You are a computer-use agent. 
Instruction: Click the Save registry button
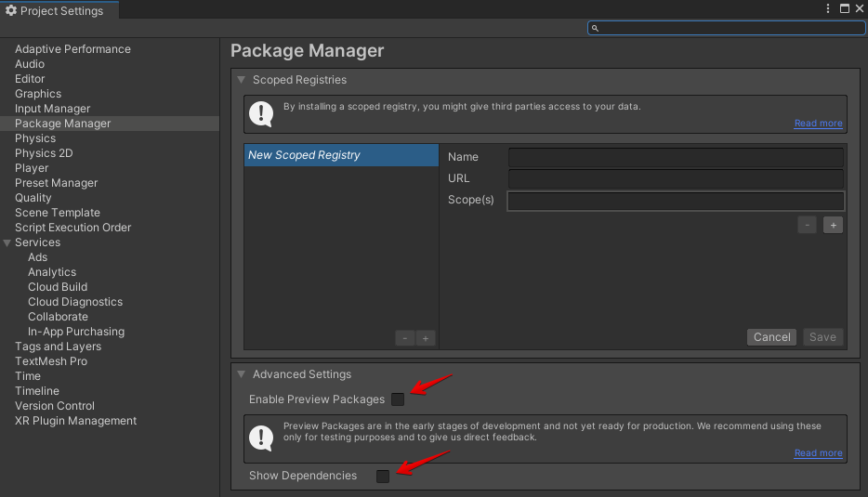822,337
